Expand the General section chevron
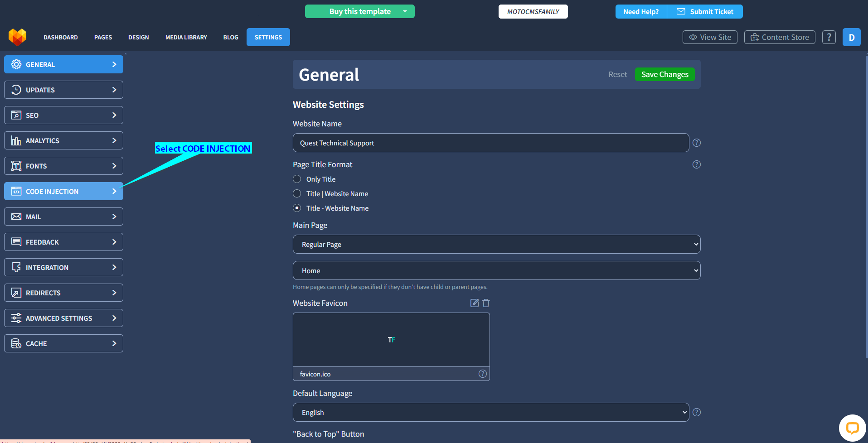 pyautogui.click(x=114, y=64)
